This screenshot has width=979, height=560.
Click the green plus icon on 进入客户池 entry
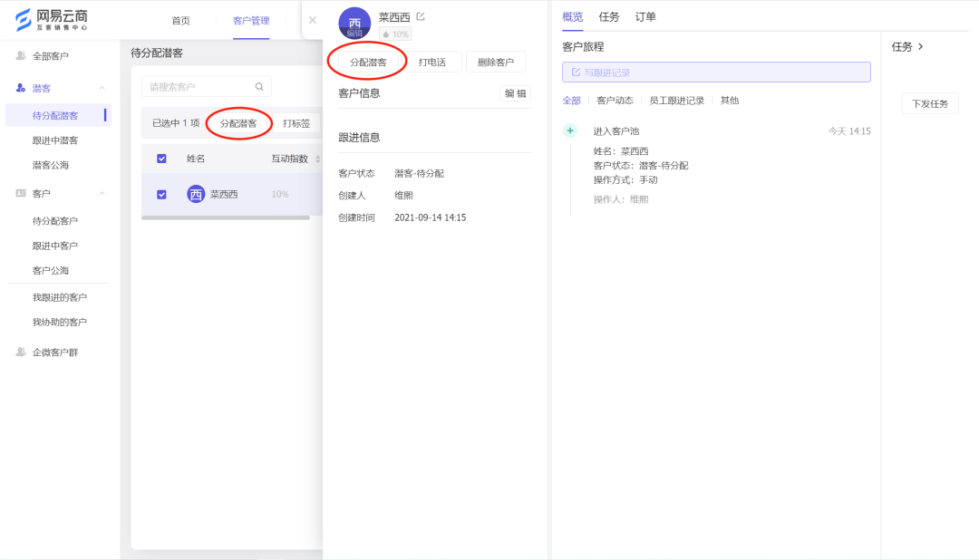point(568,130)
